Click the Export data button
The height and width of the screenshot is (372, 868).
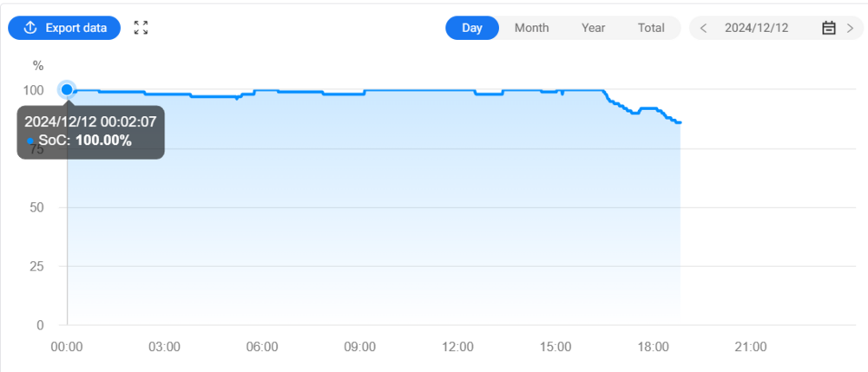point(63,28)
